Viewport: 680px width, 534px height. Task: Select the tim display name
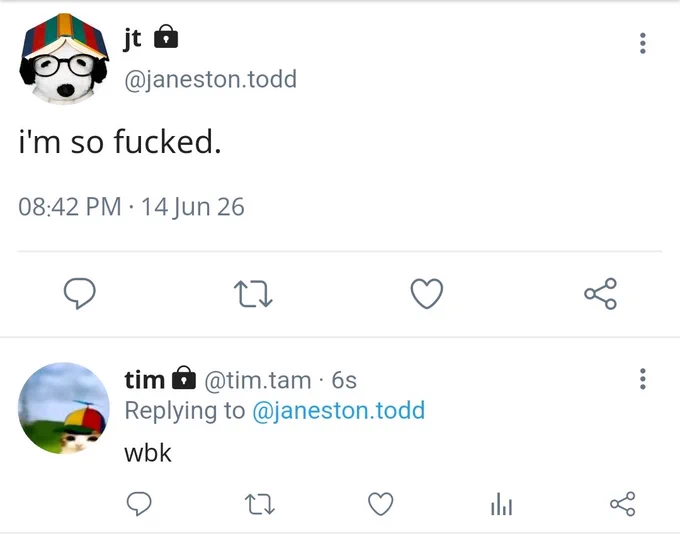point(144,380)
